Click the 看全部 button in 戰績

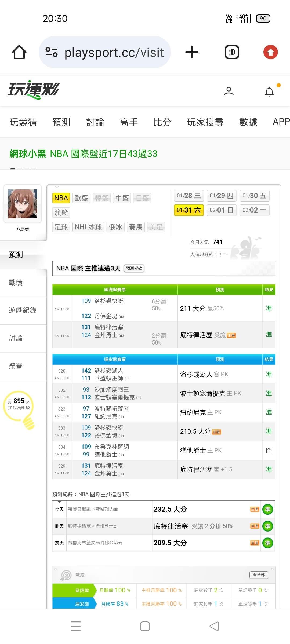(259, 575)
